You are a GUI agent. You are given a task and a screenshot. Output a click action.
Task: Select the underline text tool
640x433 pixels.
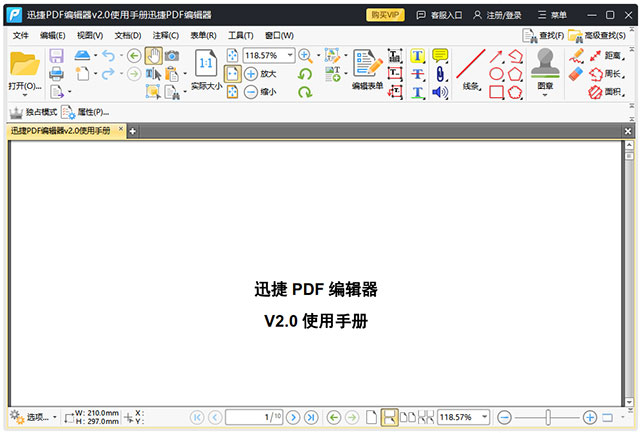coord(418,93)
